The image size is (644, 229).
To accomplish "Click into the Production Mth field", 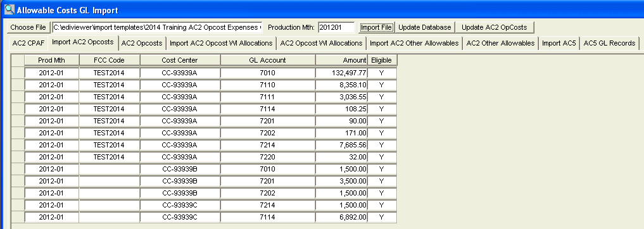I will (x=336, y=27).
